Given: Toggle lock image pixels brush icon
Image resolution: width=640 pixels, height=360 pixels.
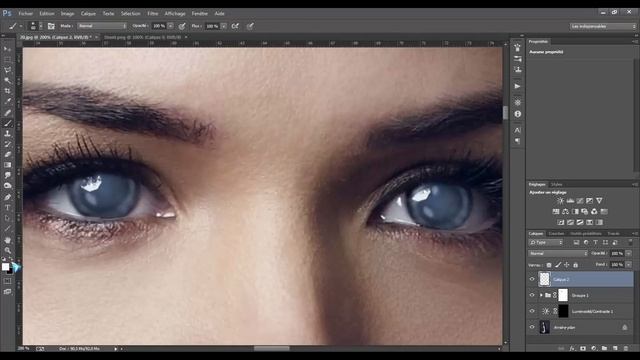Looking at the screenshot, I should 558,265.
